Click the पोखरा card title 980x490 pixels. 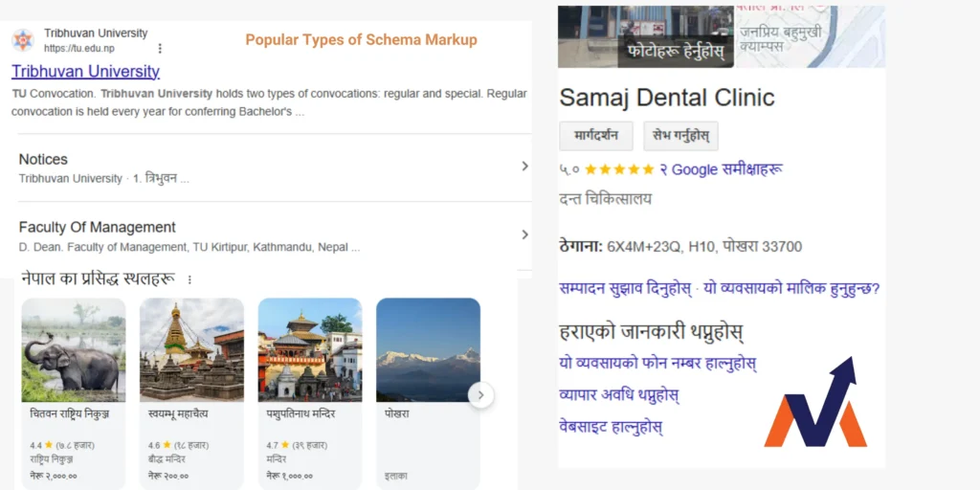point(396,413)
